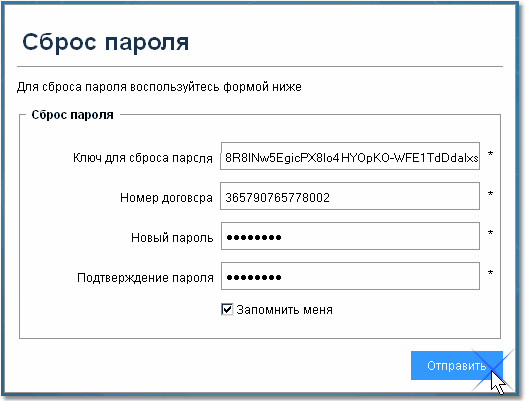The image size is (526, 403).
Task: Click the asterisk beside Новый пароль field
Action: click(490, 234)
